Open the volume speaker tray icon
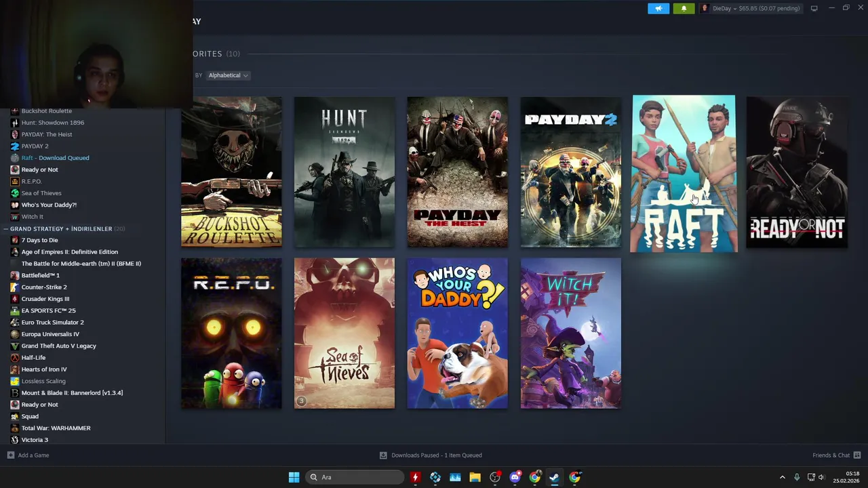 [821, 477]
